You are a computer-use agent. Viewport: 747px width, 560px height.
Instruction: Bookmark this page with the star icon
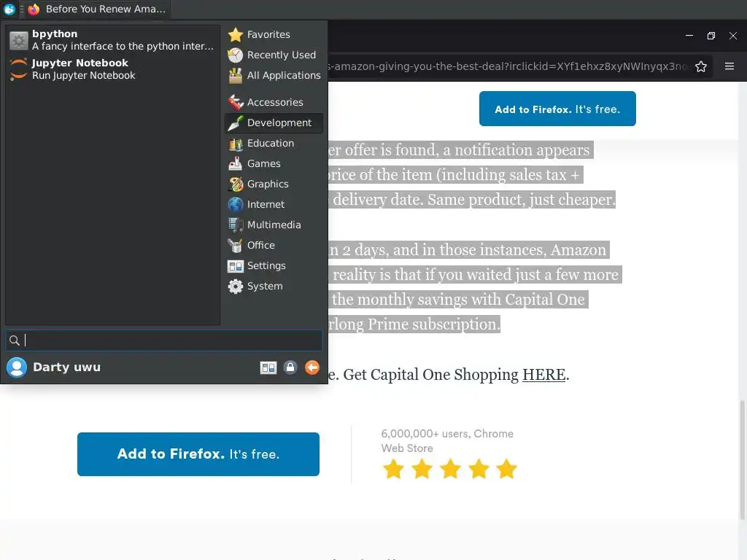point(701,66)
